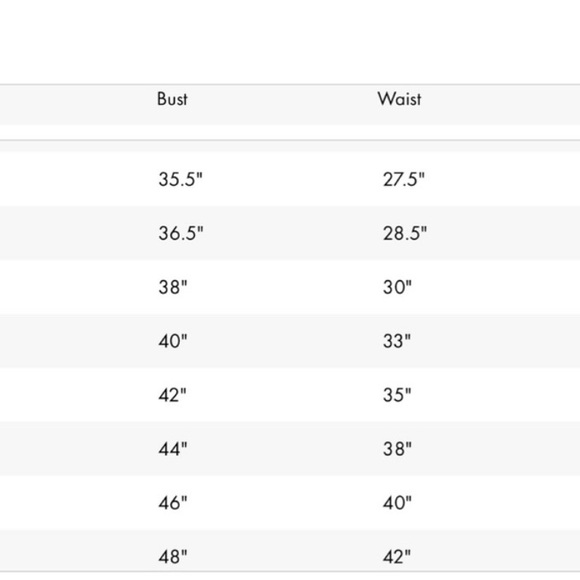The width and height of the screenshot is (580, 580).
Task: Click the 33" waist measurement
Action: click(x=397, y=341)
